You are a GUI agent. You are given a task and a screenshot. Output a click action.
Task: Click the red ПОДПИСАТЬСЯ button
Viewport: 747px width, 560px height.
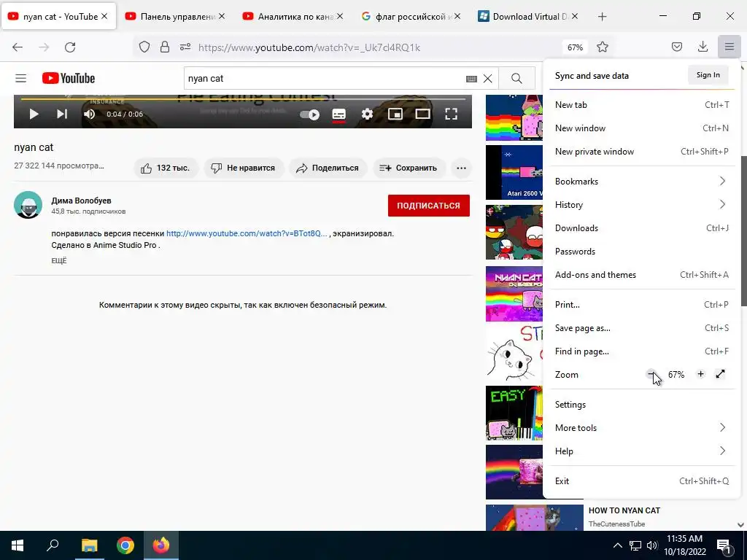pos(429,206)
